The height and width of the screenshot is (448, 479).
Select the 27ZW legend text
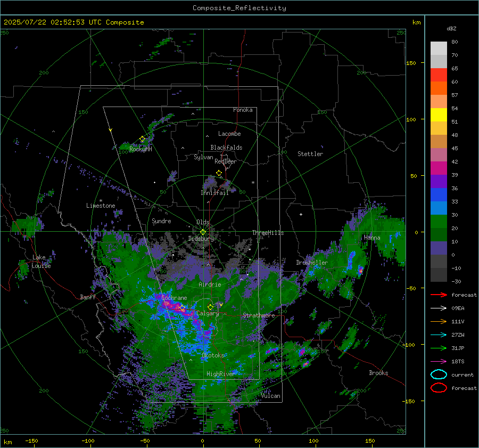458,335
